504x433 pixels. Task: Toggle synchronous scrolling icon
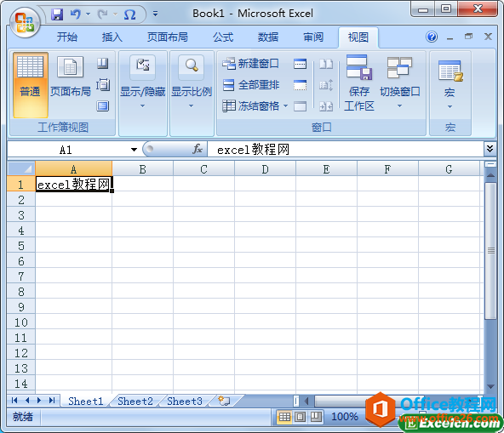point(326,85)
